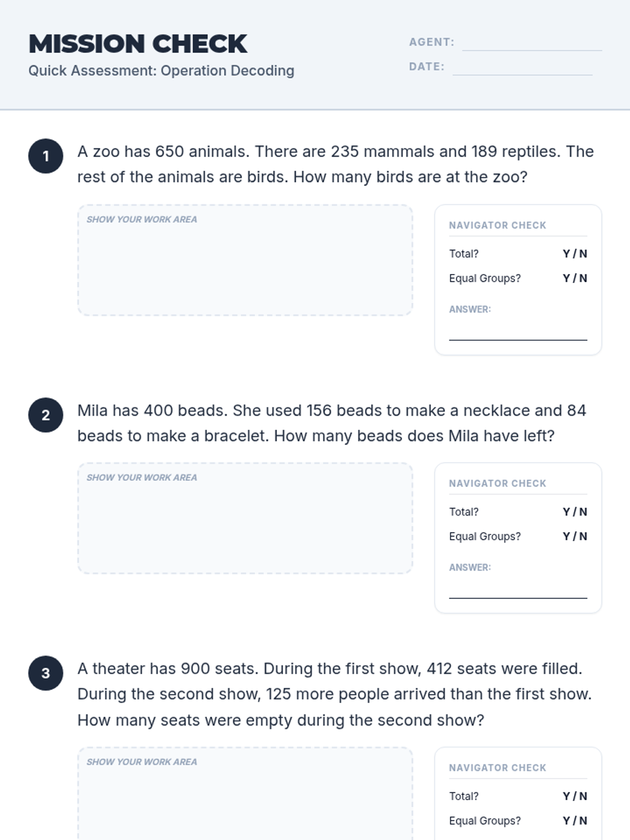Click the Date line in header
630x840 pixels.
click(x=522, y=69)
